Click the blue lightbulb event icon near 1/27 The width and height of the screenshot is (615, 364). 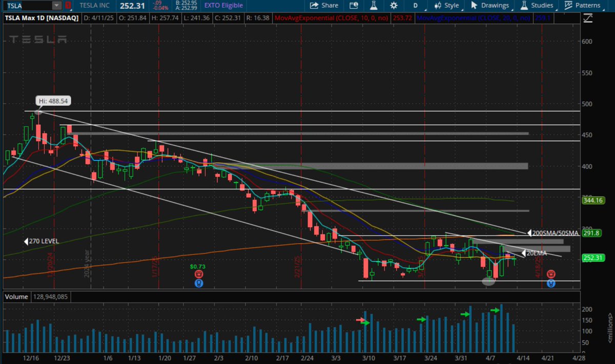pyautogui.click(x=198, y=283)
